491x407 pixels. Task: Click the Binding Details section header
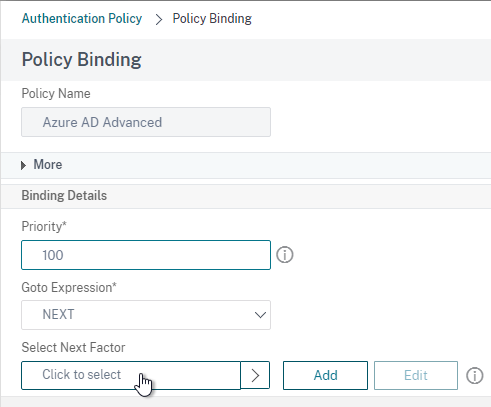64,196
